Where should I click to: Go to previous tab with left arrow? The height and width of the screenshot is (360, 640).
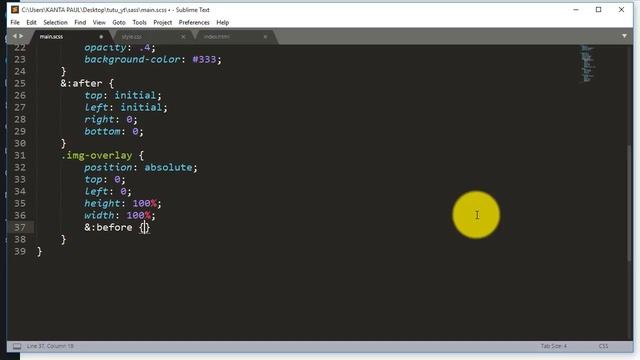tap(14, 36)
